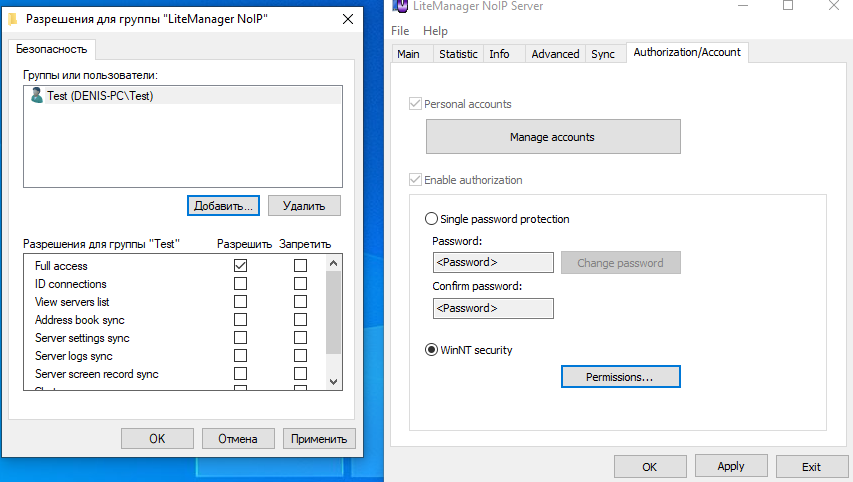
Task: Click LiteManager NoIP Server app icon in title bar
Action: 400,5
